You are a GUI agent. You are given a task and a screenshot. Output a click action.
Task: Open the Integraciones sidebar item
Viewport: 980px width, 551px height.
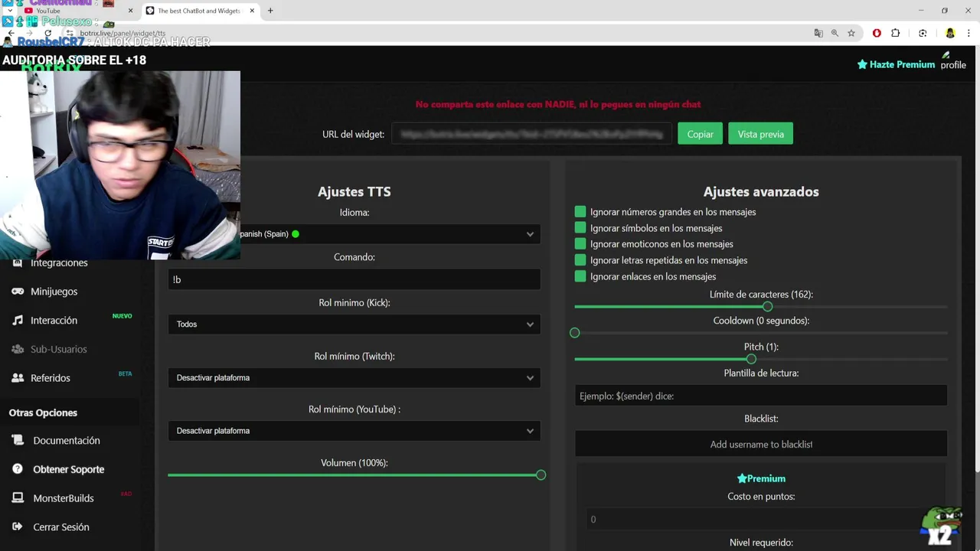tap(59, 262)
